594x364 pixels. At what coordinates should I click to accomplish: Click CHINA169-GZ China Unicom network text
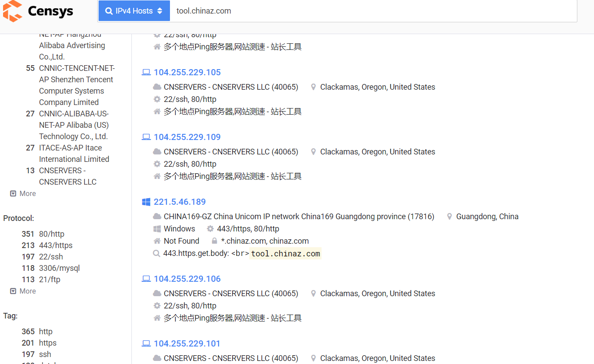point(299,217)
